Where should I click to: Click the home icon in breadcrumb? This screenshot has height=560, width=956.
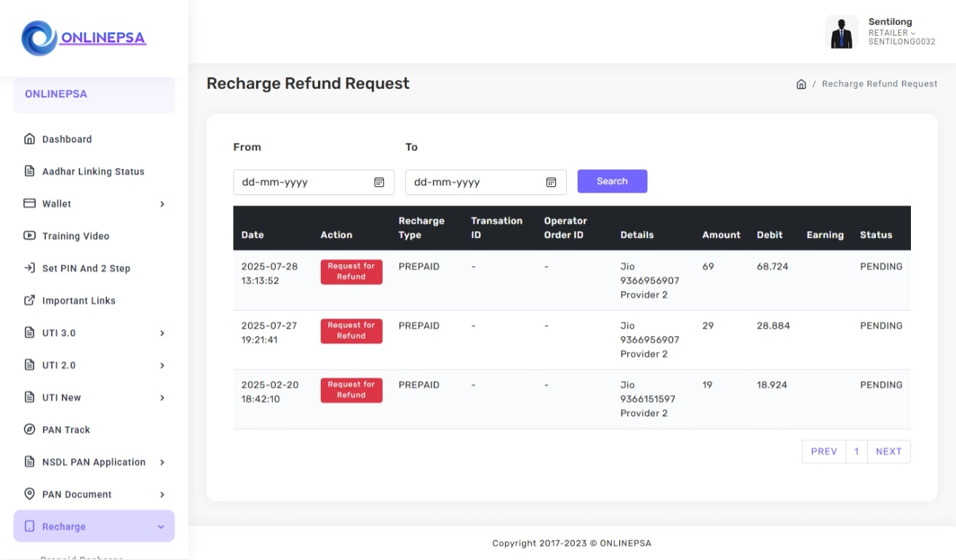click(x=801, y=84)
